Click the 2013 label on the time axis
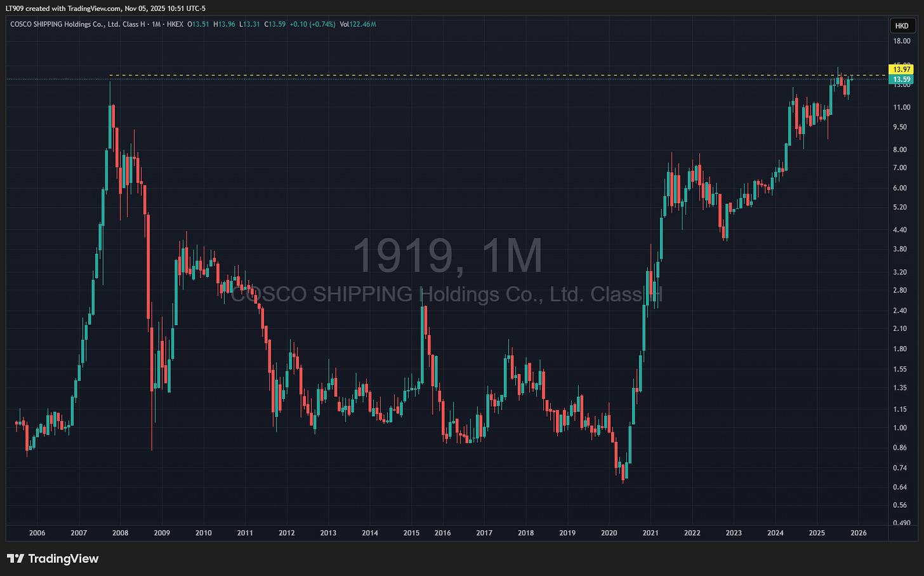 point(328,533)
